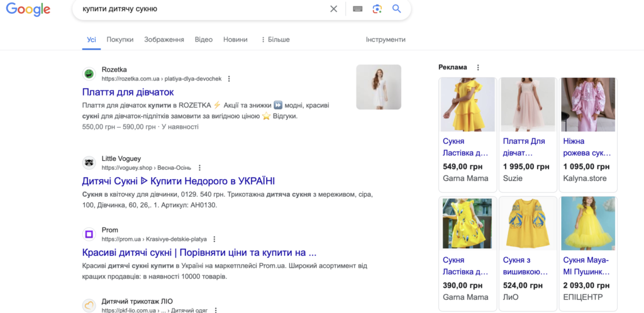Switch to the Покупки tab

click(x=120, y=40)
